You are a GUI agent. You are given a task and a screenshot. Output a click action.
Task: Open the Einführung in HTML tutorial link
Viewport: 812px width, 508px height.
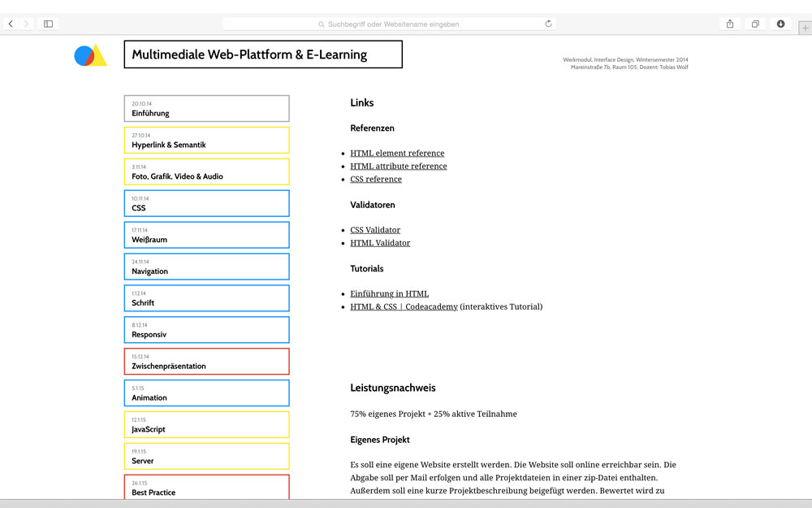[389, 294]
